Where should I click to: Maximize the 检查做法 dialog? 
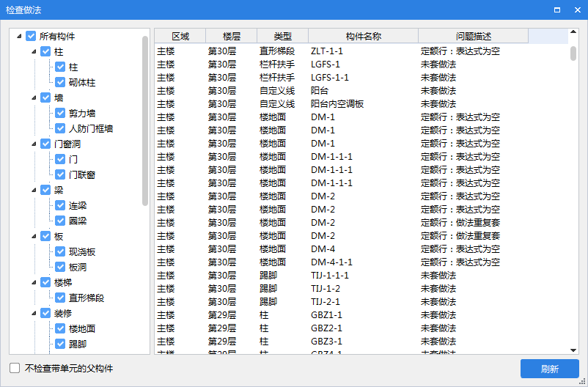tap(557, 10)
